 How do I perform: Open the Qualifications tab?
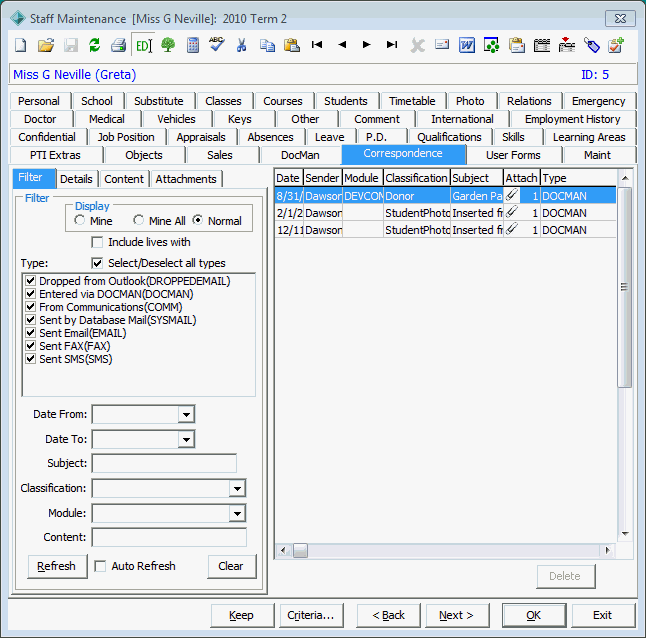coord(449,137)
